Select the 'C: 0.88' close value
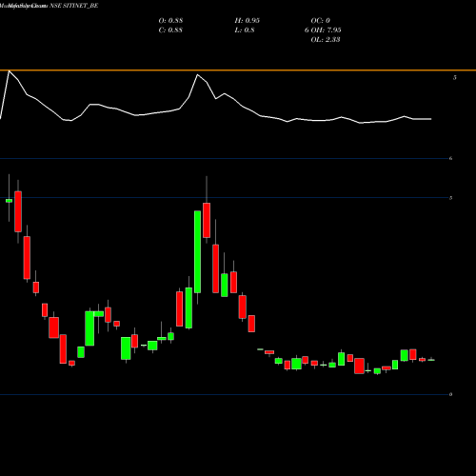 click(170, 30)
